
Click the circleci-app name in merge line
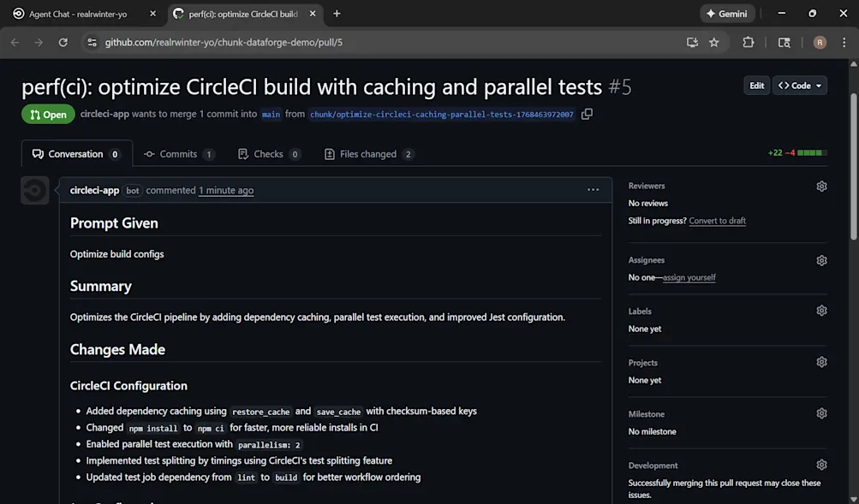point(104,114)
